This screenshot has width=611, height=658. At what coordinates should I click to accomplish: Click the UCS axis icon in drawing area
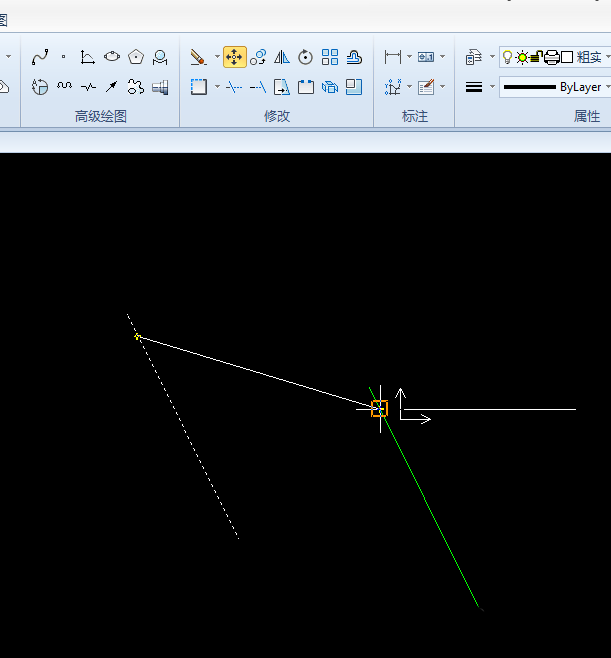413,406
